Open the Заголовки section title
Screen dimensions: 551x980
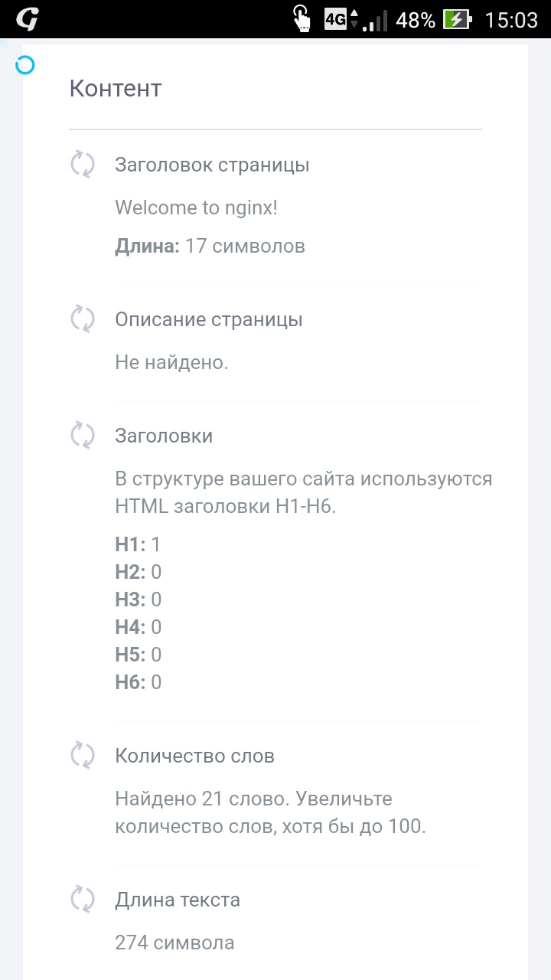(164, 436)
